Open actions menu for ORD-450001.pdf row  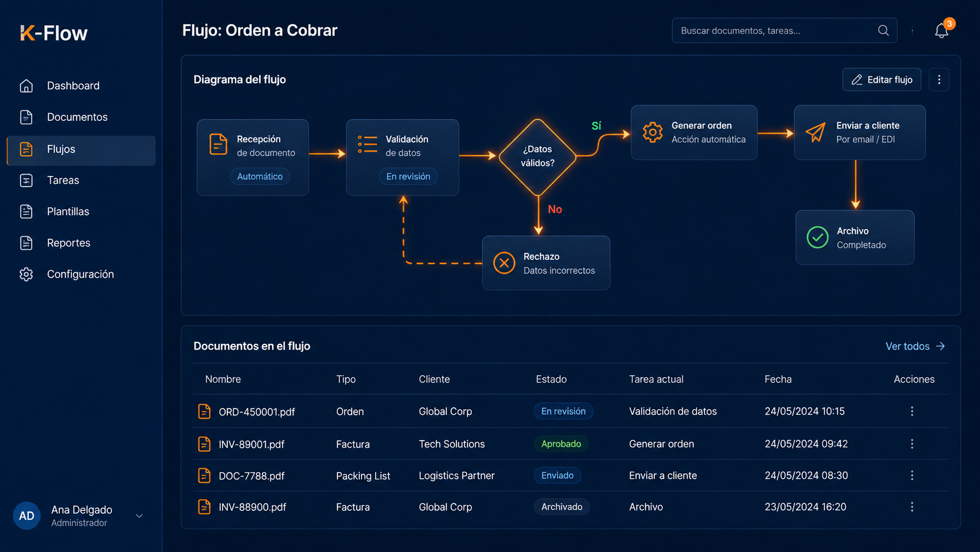pyautogui.click(x=912, y=411)
